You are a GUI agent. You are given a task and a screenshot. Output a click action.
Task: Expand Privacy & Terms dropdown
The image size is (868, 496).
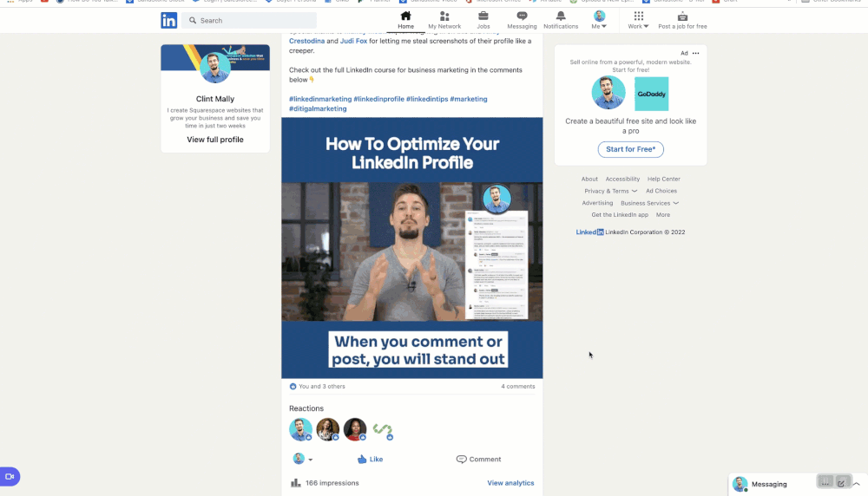pyautogui.click(x=610, y=191)
